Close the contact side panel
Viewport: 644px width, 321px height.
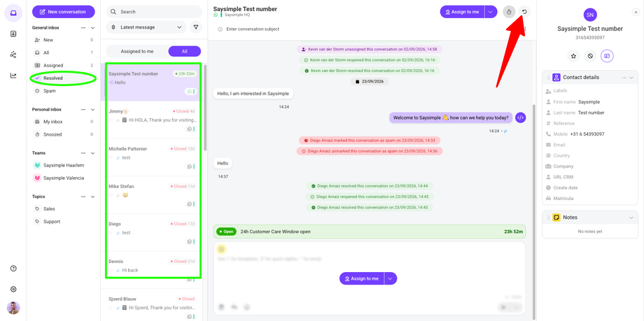(636, 13)
